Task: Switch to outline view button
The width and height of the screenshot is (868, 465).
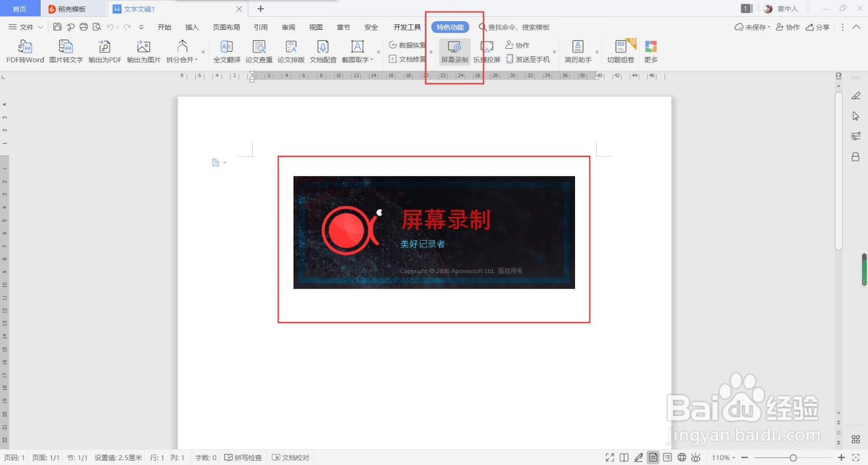Action: [x=667, y=458]
